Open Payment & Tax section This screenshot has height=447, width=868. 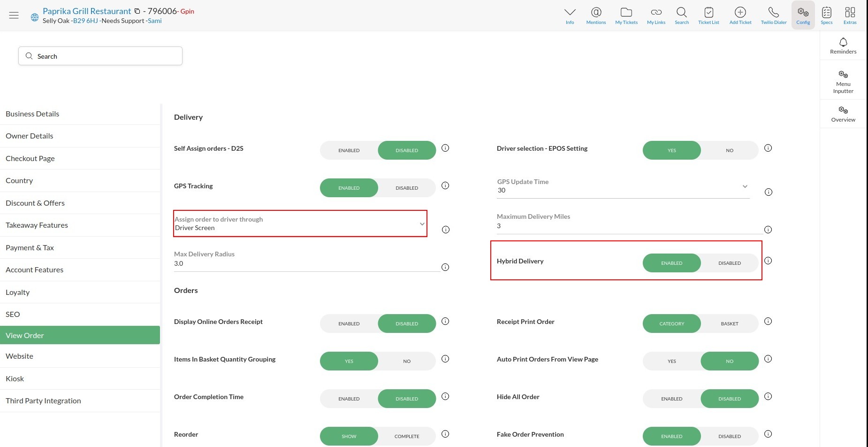(80, 248)
